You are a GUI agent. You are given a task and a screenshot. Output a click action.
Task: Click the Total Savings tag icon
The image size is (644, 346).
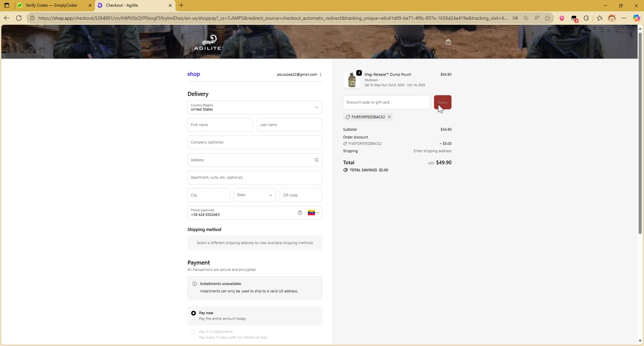click(346, 170)
